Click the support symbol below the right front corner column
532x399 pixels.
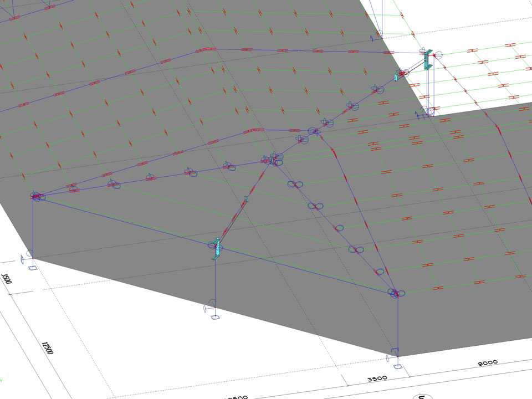pyautogui.click(x=397, y=366)
